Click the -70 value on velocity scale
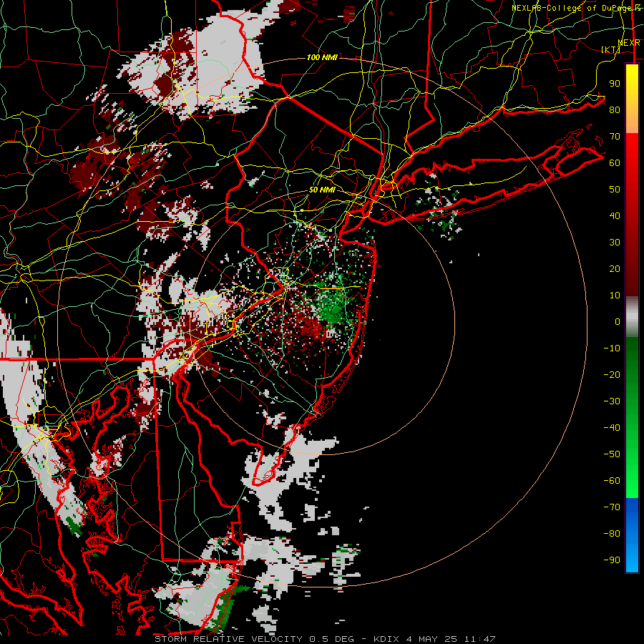 [612, 507]
